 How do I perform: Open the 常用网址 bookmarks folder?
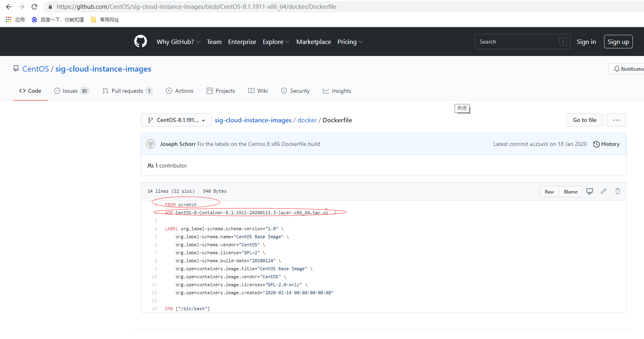click(x=105, y=20)
